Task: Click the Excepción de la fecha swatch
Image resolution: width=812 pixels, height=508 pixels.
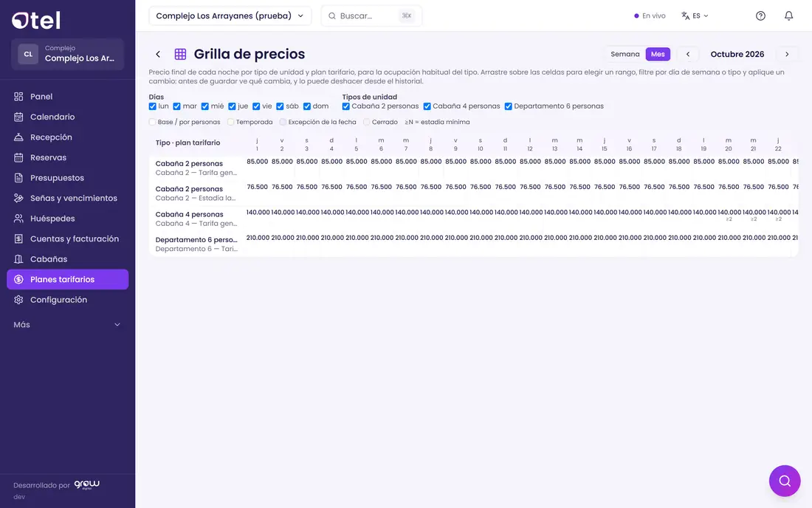Action: [x=283, y=123]
